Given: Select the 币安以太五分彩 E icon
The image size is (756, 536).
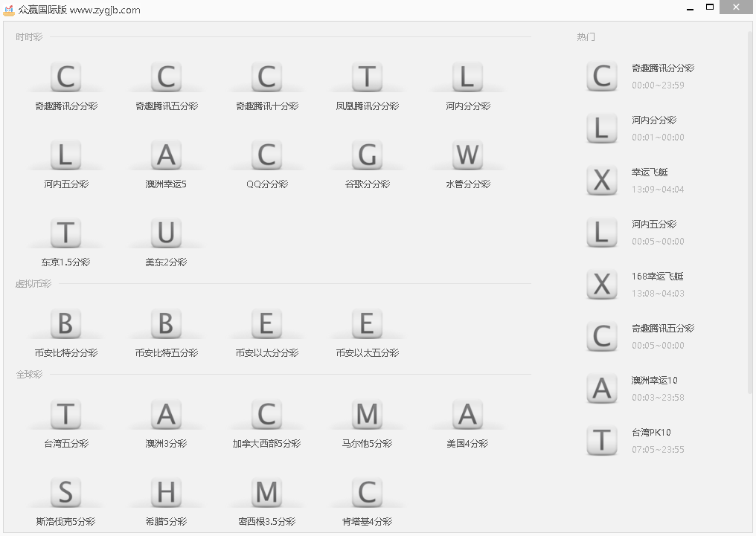Looking at the screenshot, I should [367, 323].
